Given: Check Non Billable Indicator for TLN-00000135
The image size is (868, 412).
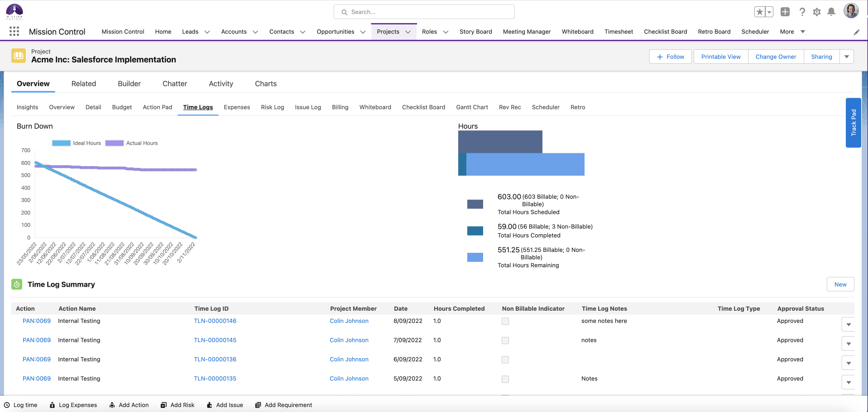Looking at the screenshot, I should tap(505, 379).
